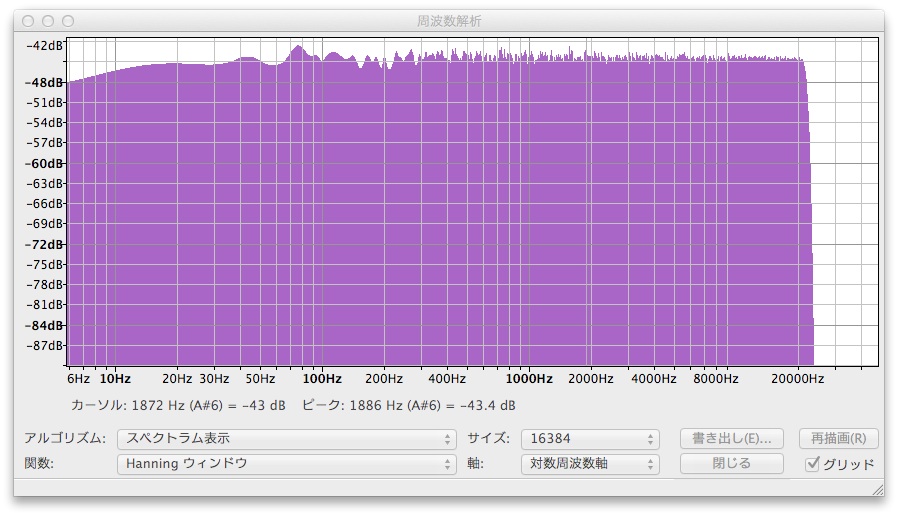
Task: Click the 8000Hz axis label
Action: (x=715, y=379)
